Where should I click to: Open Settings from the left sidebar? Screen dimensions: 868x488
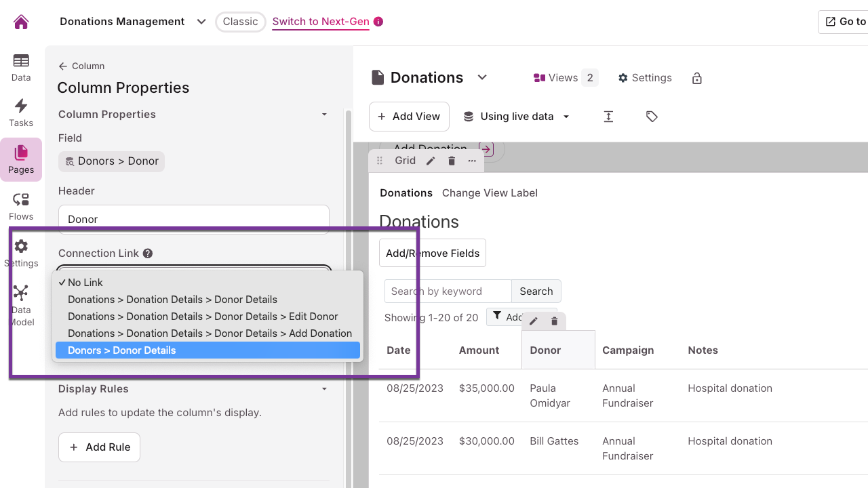pyautogui.click(x=20, y=251)
